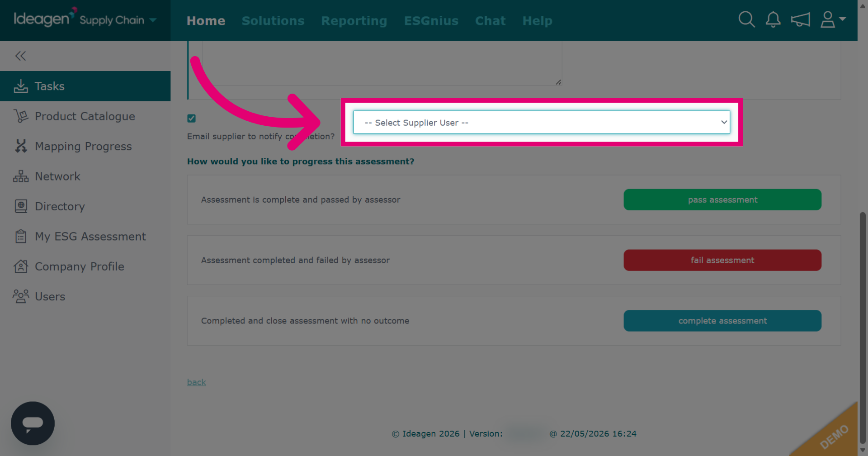The image size is (868, 456).
Task: Click inside the comments text area
Action: pyautogui.click(x=382, y=62)
